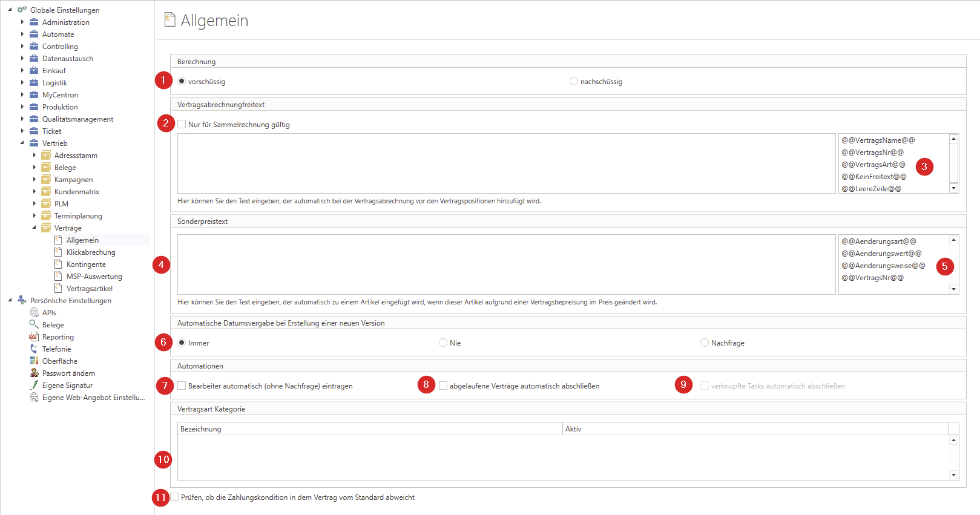Choose the Nachfrage radio option
This screenshot has width=980, height=515.
[x=705, y=343]
